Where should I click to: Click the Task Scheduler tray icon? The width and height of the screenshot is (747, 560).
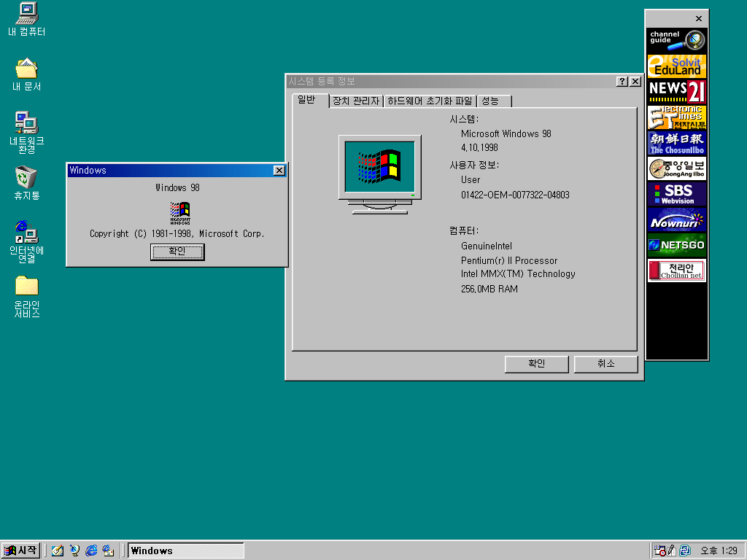pos(659,551)
